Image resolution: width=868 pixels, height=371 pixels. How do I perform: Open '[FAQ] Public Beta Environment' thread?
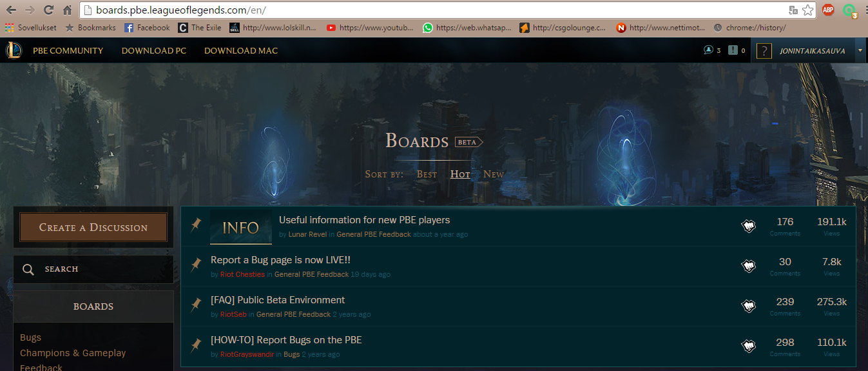(278, 300)
